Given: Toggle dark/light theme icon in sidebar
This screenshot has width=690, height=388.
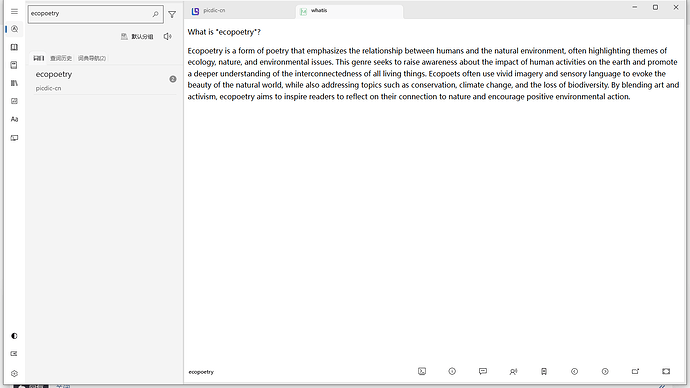Looking at the screenshot, I should [x=14, y=336].
